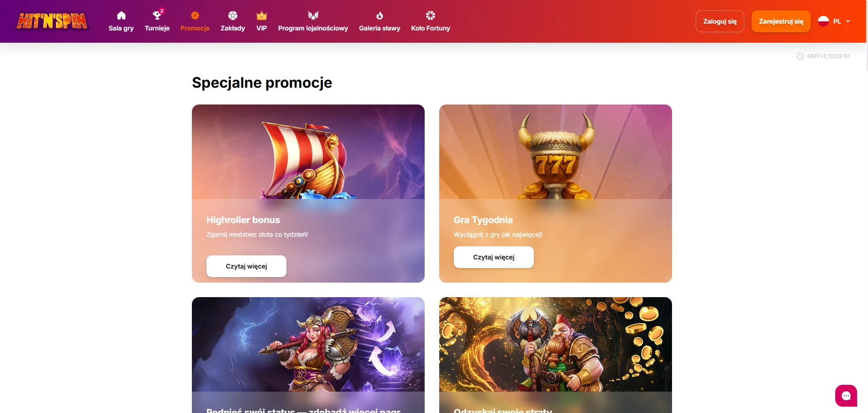Open Zakłady soccer ball icon
Image resolution: width=868 pixels, height=413 pixels.
tap(233, 16)
